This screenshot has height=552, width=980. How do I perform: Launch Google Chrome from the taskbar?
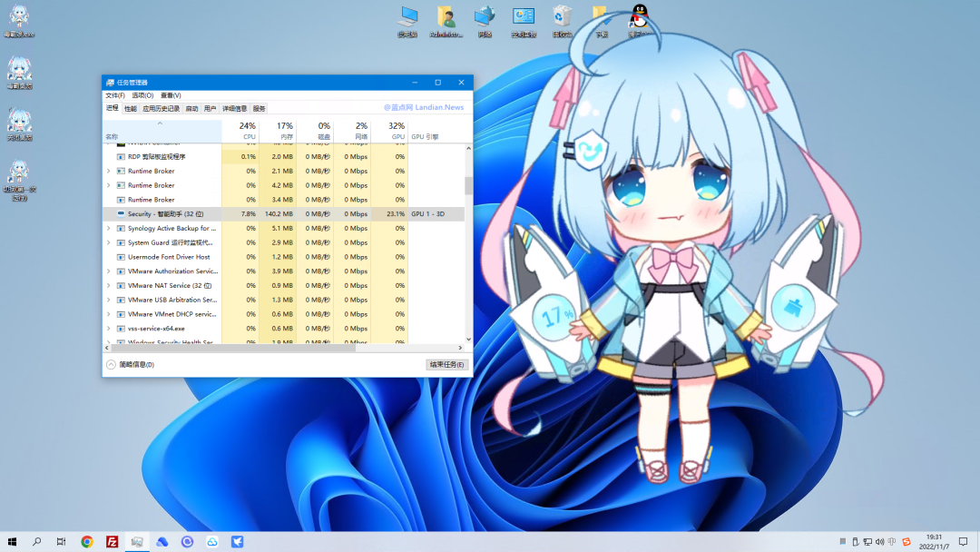tap(87, 542)
